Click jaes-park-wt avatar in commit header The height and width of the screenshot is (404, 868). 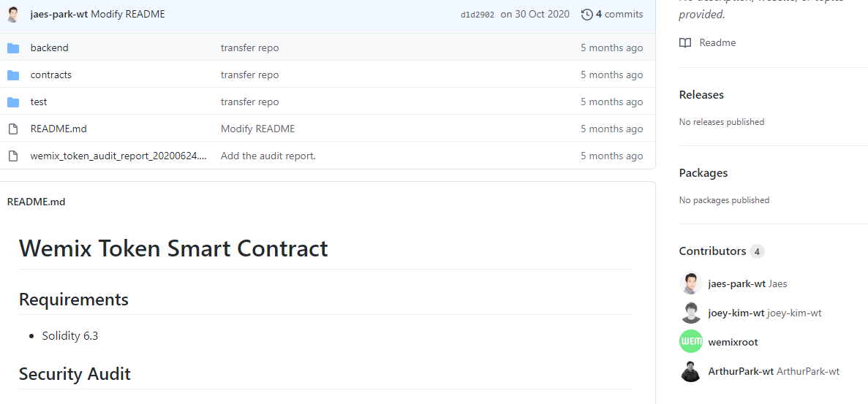pyautogui.click(x=14, y=15)
